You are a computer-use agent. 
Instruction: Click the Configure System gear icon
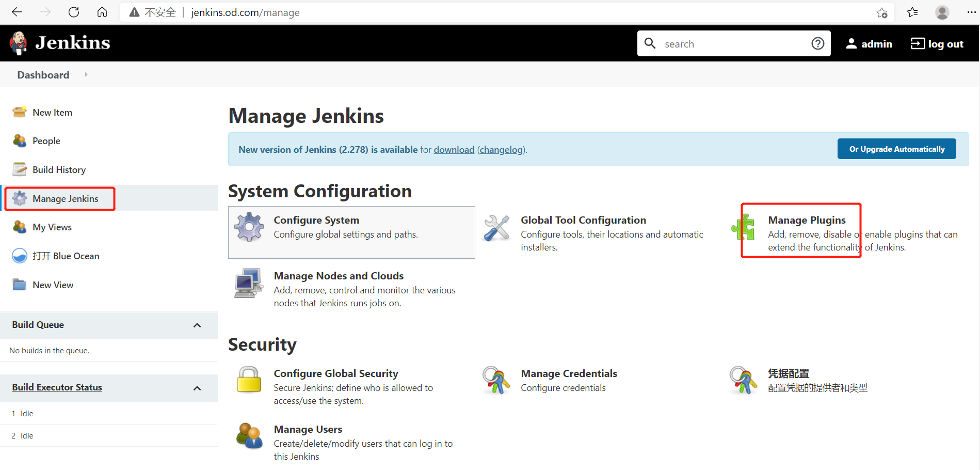249,227
